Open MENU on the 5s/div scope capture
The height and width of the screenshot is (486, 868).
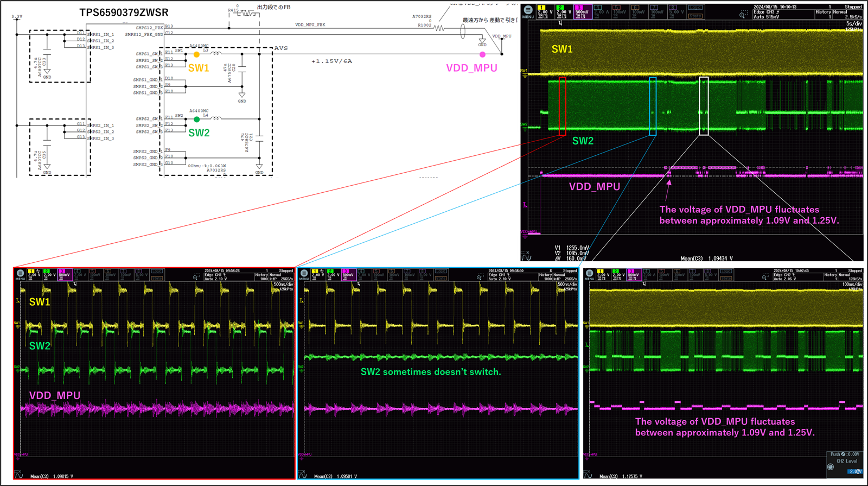pyautogui.click(x=528, y=11)
